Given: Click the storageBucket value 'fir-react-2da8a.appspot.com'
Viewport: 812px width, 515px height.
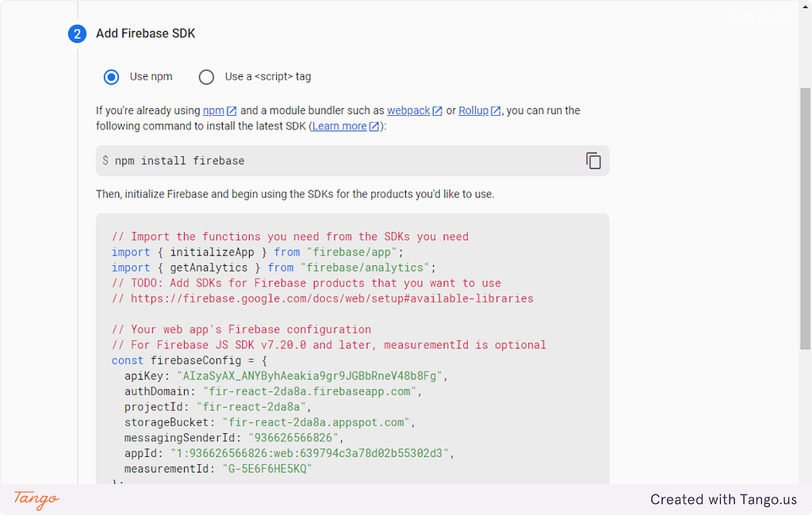Looking at the screenshot, I should [316, 422].
